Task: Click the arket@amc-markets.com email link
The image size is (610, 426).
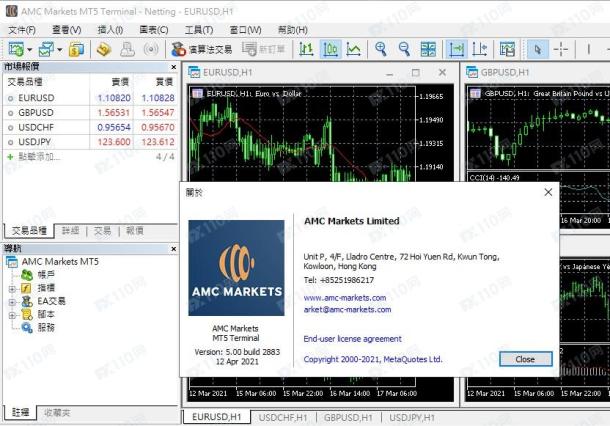Action: pos(347,310)
